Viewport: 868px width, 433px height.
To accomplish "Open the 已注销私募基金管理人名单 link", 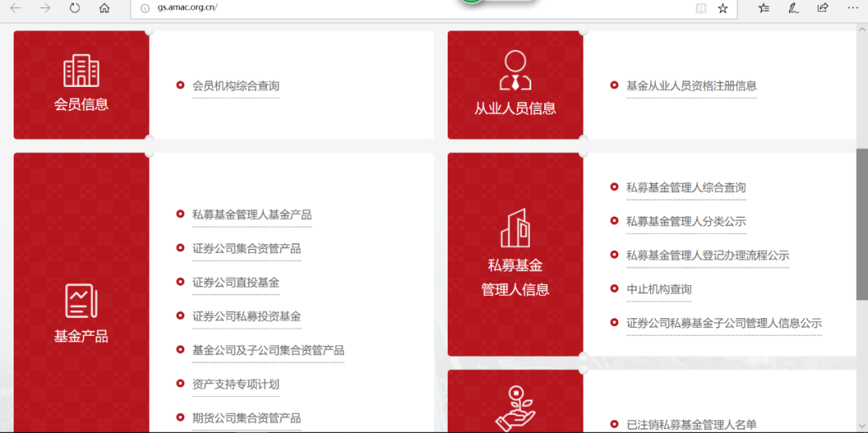I will (691, 425).
